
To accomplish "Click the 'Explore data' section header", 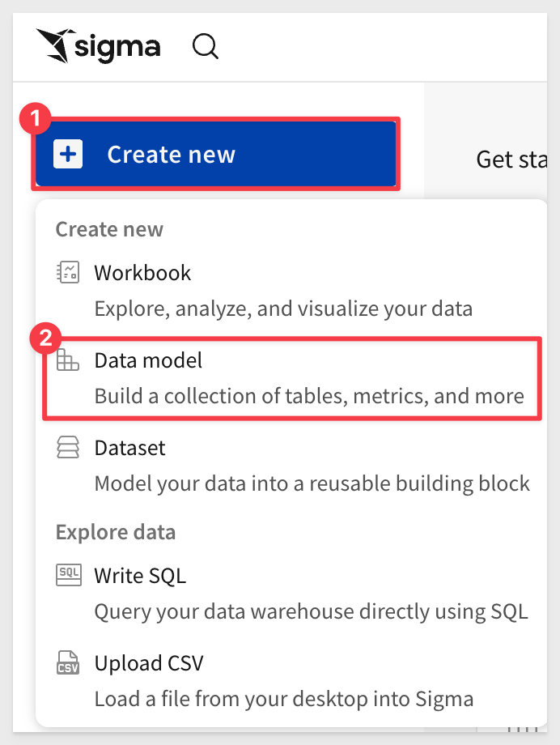I will [116, 532].
